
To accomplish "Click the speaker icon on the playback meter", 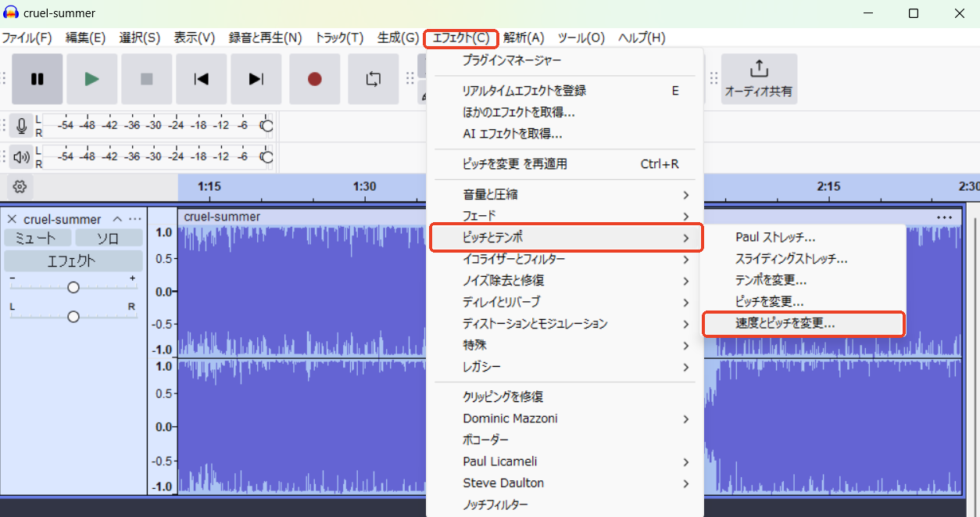I will [x=20, y=156].
